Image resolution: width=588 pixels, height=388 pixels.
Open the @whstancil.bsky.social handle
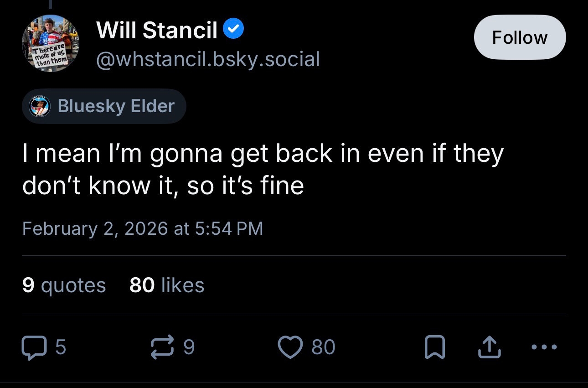click(208, 59)
